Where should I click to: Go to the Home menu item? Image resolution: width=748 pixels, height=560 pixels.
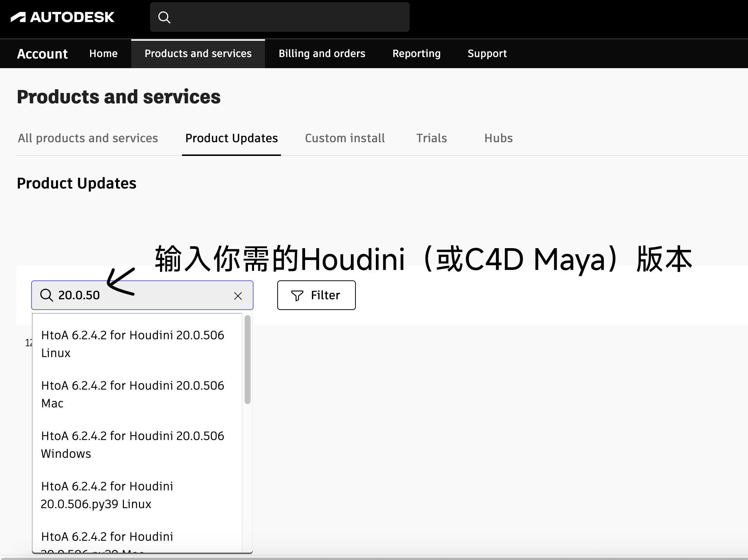(103, 53)
